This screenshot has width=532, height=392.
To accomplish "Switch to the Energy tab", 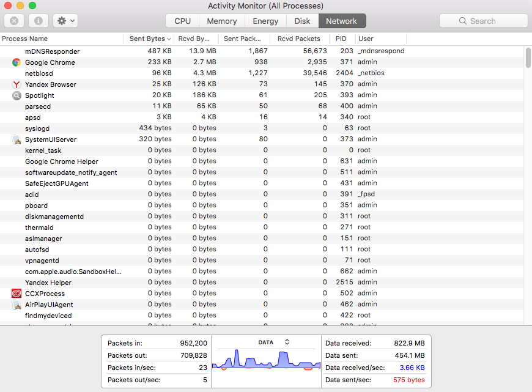I will pos(265,21).
